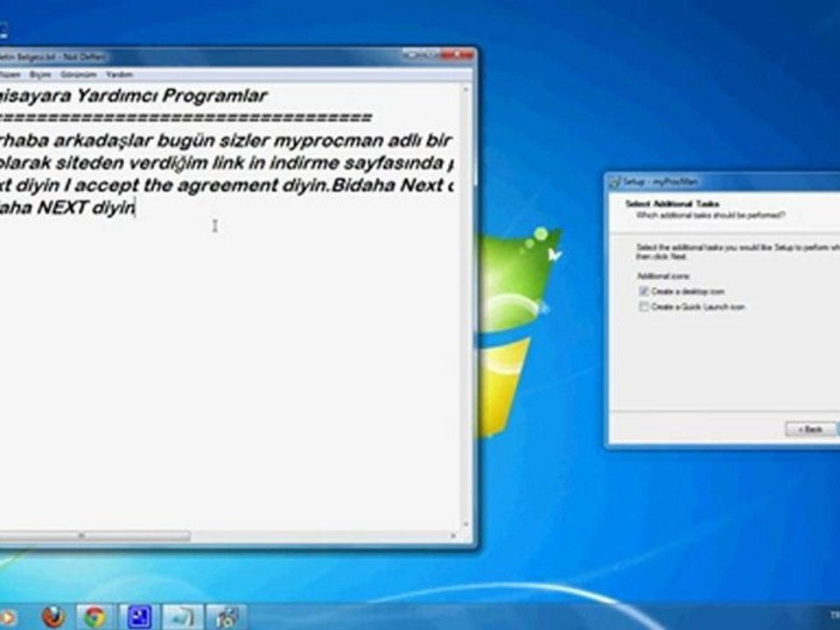
Task: Click Notepad's vertical scrollbar down arrow
Action: pyautogui.click(x=465, y=525)
